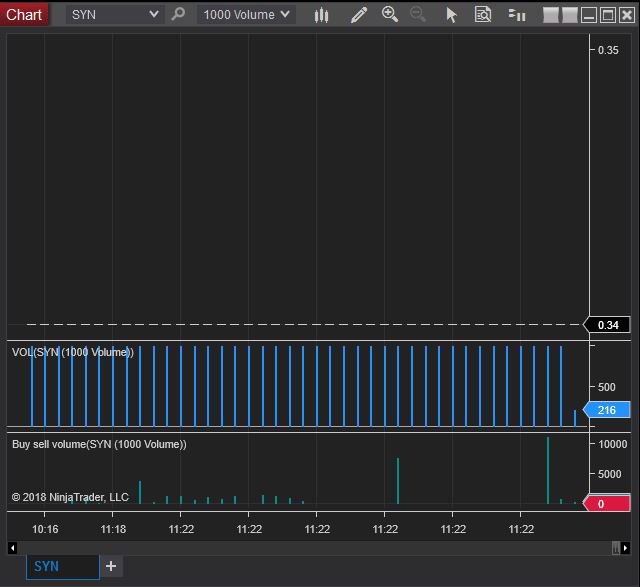
Task: Click the zoom out magnifier icon
Action: coord(418,15)
